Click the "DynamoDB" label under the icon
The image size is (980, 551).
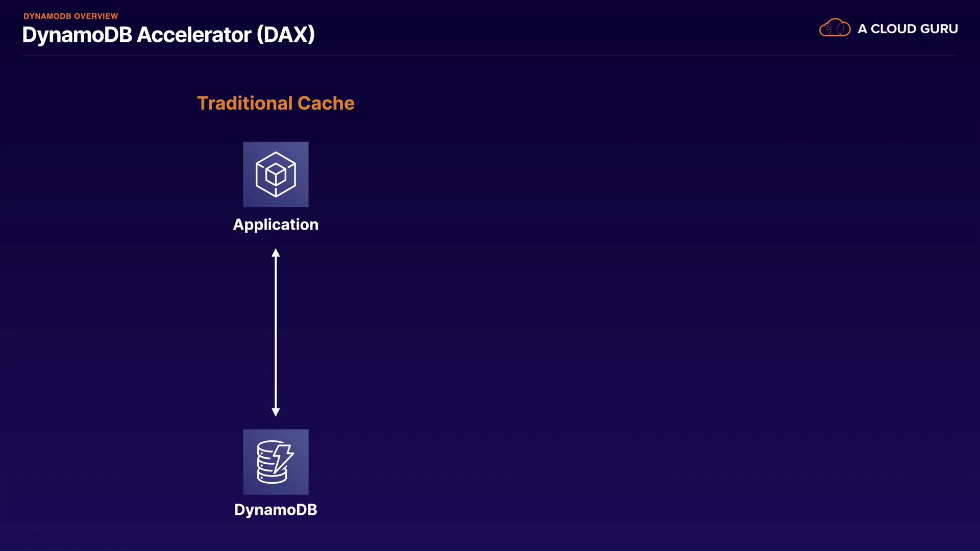point(276,510)
